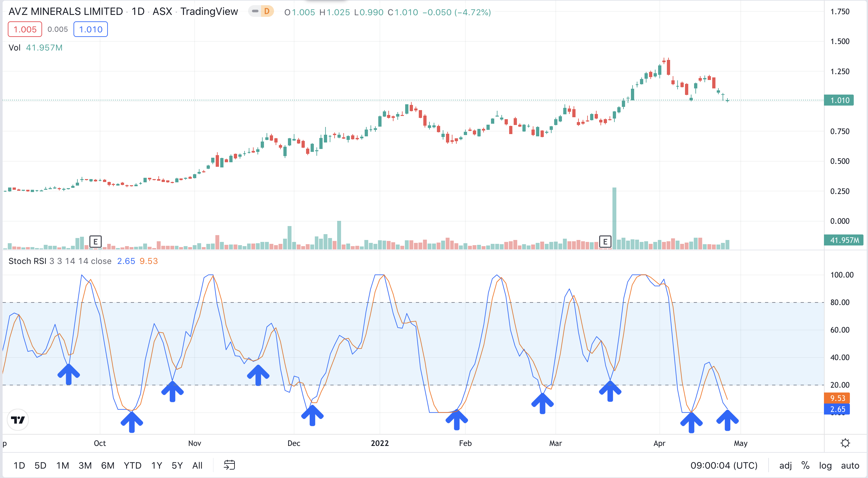Click the market status pill icon

255,11
